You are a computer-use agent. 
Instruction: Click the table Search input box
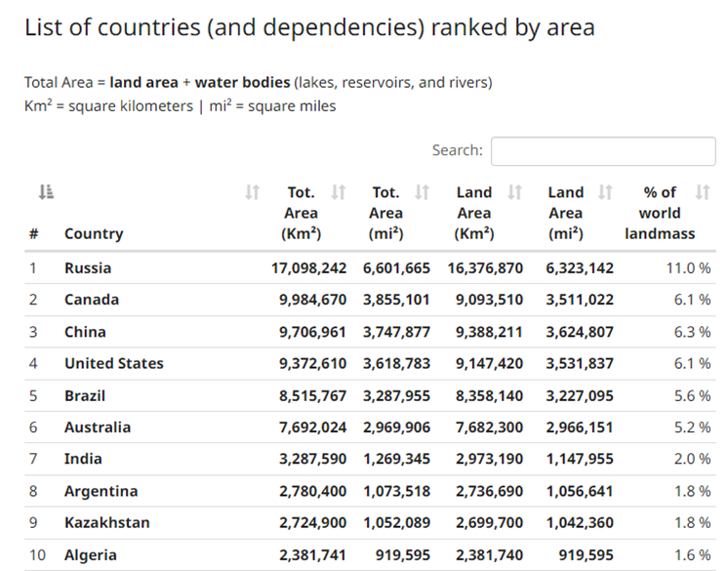603,151
